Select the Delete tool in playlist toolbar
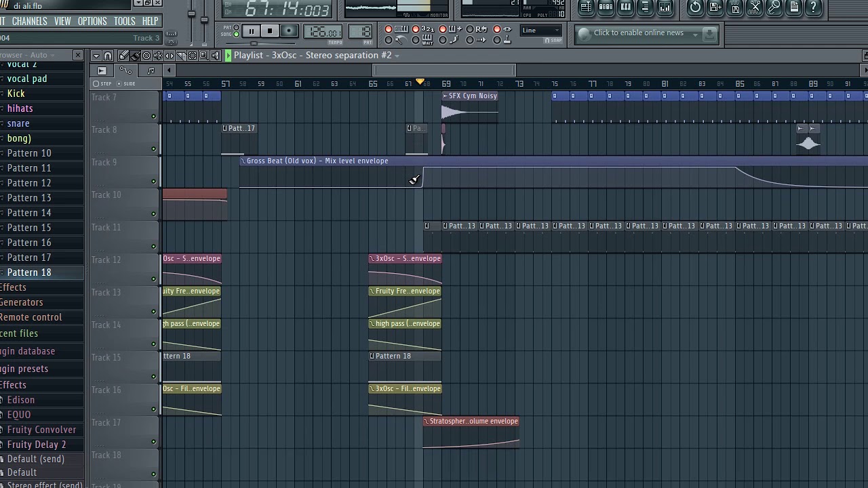 146,56
